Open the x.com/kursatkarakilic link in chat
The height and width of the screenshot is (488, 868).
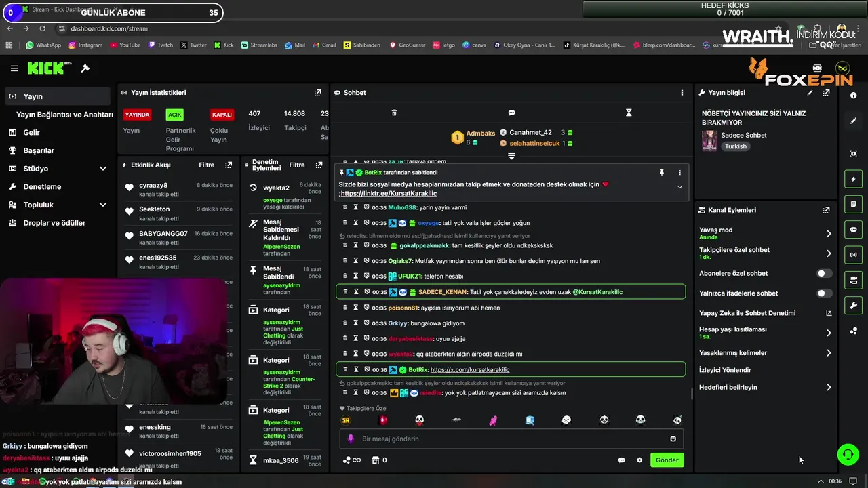point(470,370)
